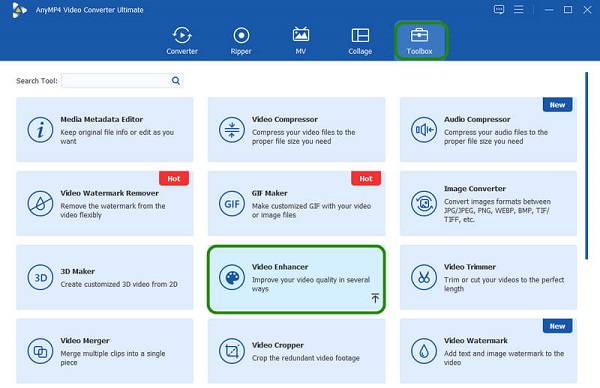Viewport: 600px width, 388px height.
Task: Click the Video Enhancer palette icon
Action: (232, 277)
